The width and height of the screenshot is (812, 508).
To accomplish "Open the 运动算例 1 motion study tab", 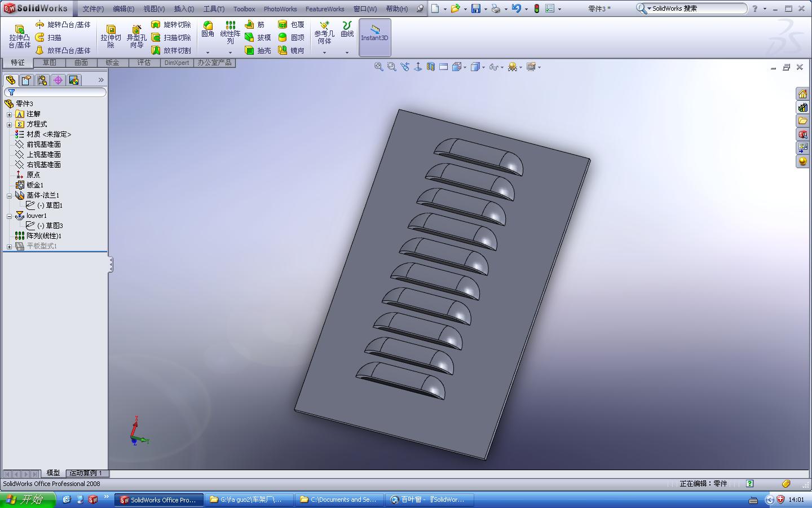I will tap(87, 473).
